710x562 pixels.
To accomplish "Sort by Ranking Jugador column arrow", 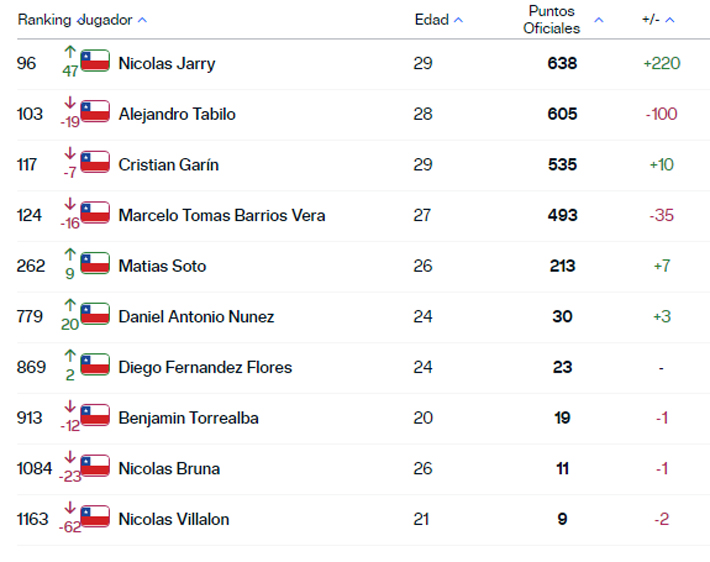I will [142, 20].
